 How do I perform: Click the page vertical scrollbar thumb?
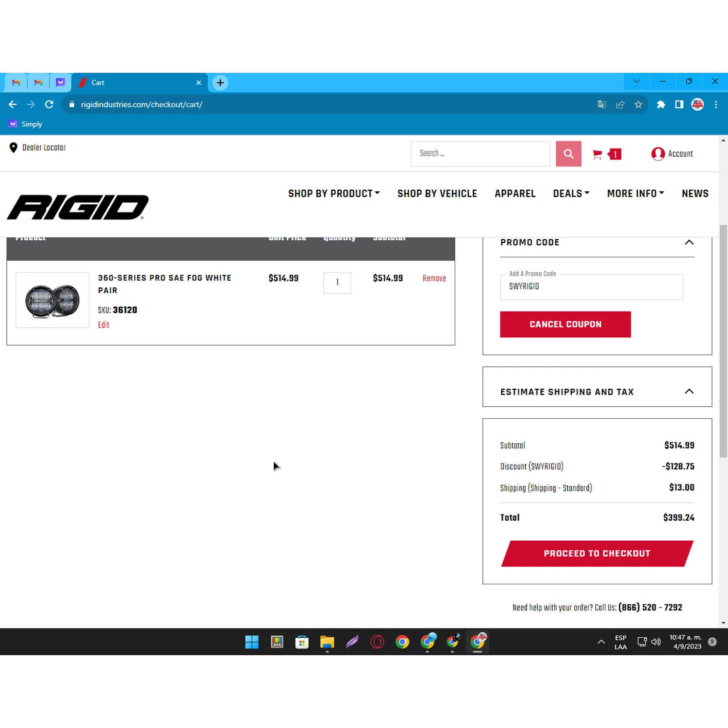click(x=723, y=341)
